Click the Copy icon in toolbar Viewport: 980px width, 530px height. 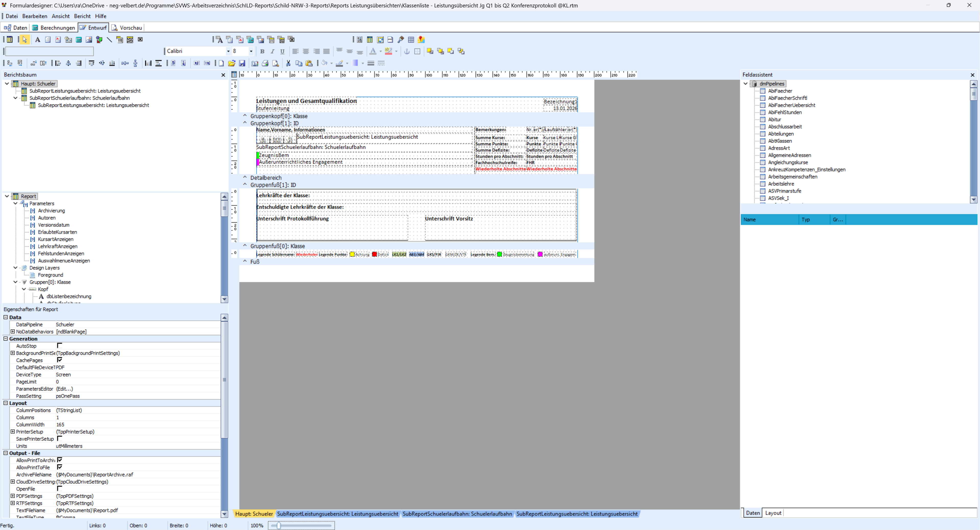[299, 64]
